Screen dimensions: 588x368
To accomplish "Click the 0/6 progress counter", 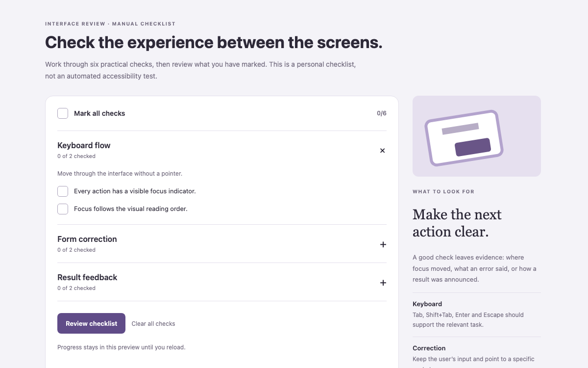I will (382, 113).
